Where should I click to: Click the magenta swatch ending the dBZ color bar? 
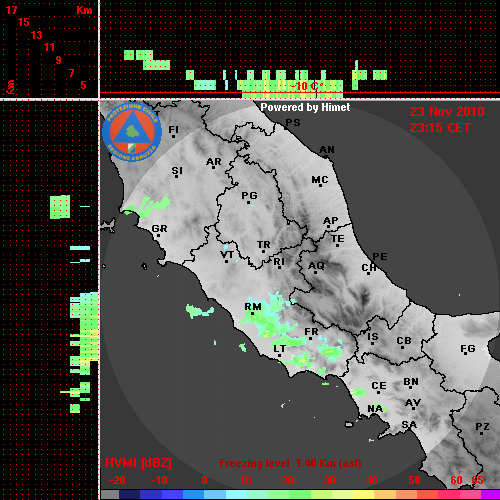(x=491, y=495)
